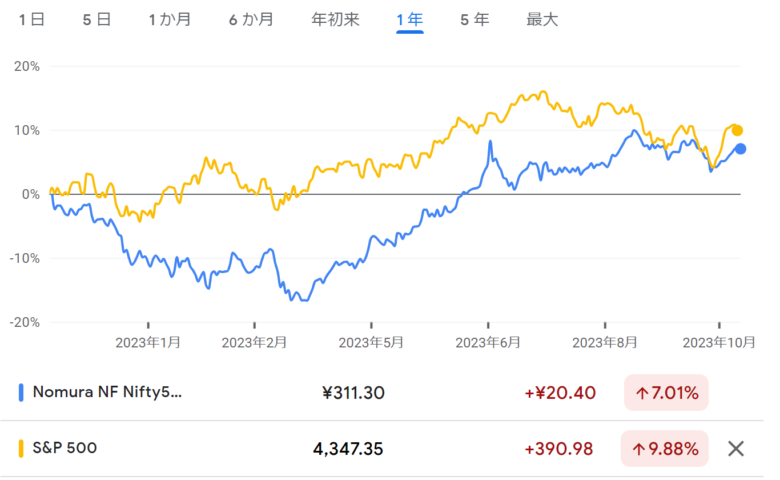Select the 1日 time range tab

[x=31, y=19]
